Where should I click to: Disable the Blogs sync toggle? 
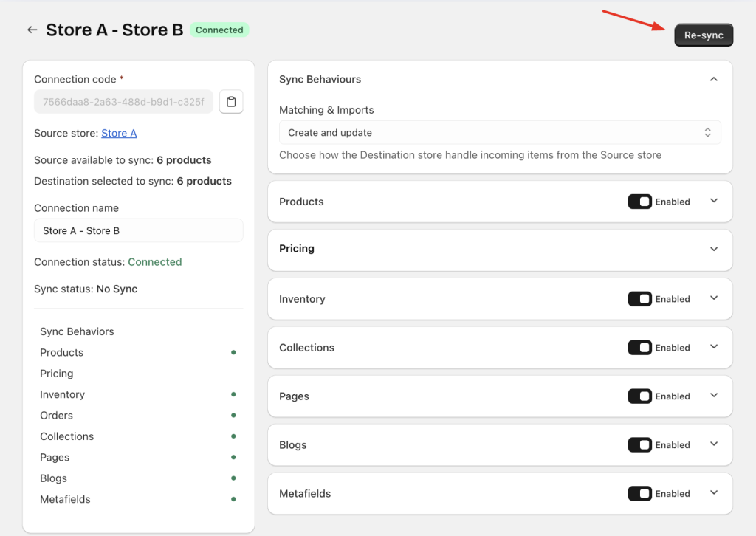[639, 445]
